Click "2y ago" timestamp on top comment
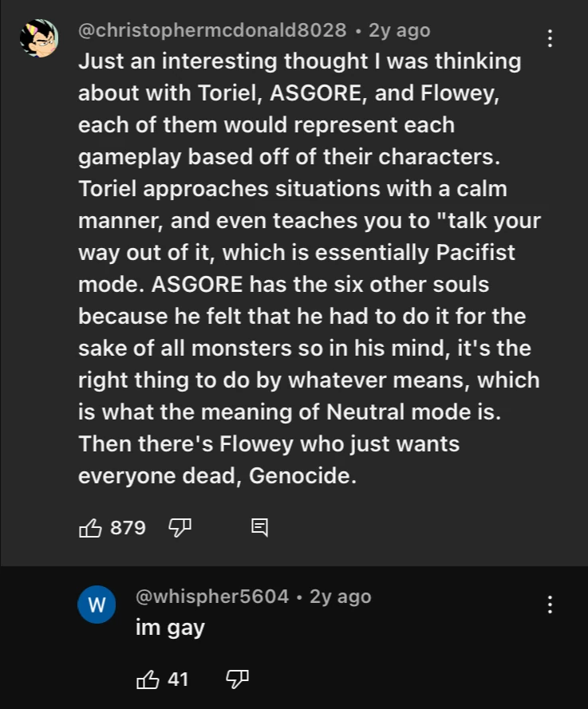The image size is (588, 709). (399, 30)
